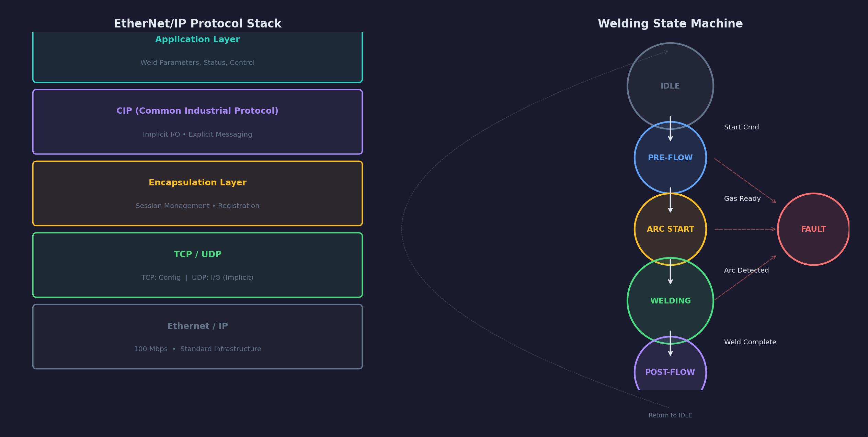This screenshot has width=868, height=437.
Task: Click arrow between IDLE and PRE-FLOW
Action: pyautogui.click(x=670, y=128)
